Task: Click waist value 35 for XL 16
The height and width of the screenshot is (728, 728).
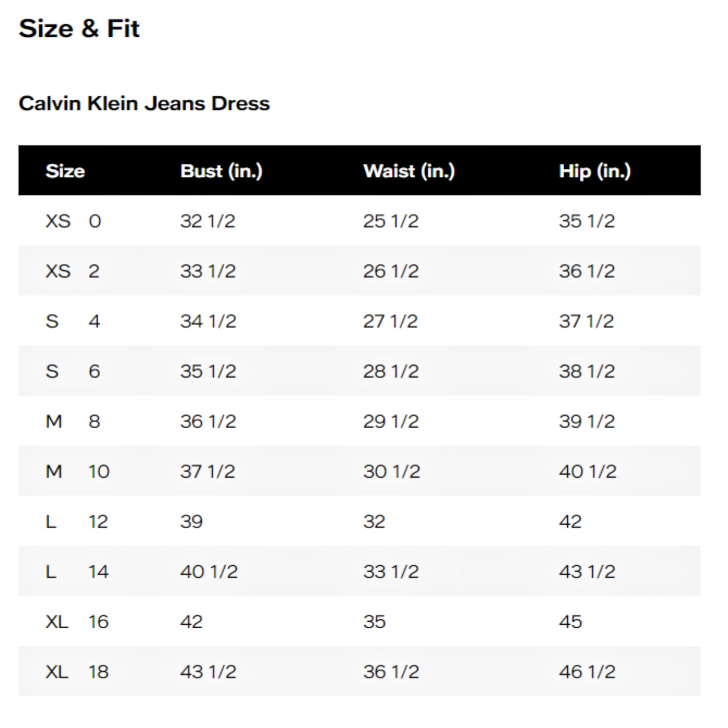Action: pos(374,622)
